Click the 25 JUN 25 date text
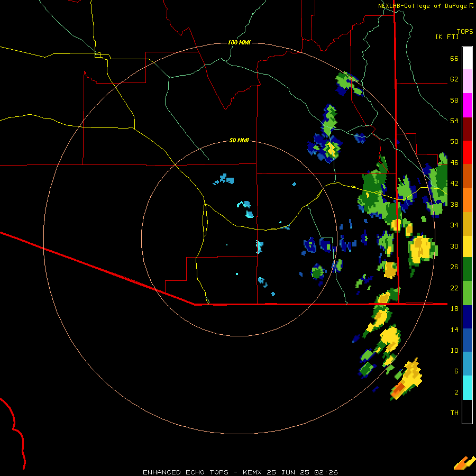476x476 pixels. pyautogui.click(x=289, y=472)
